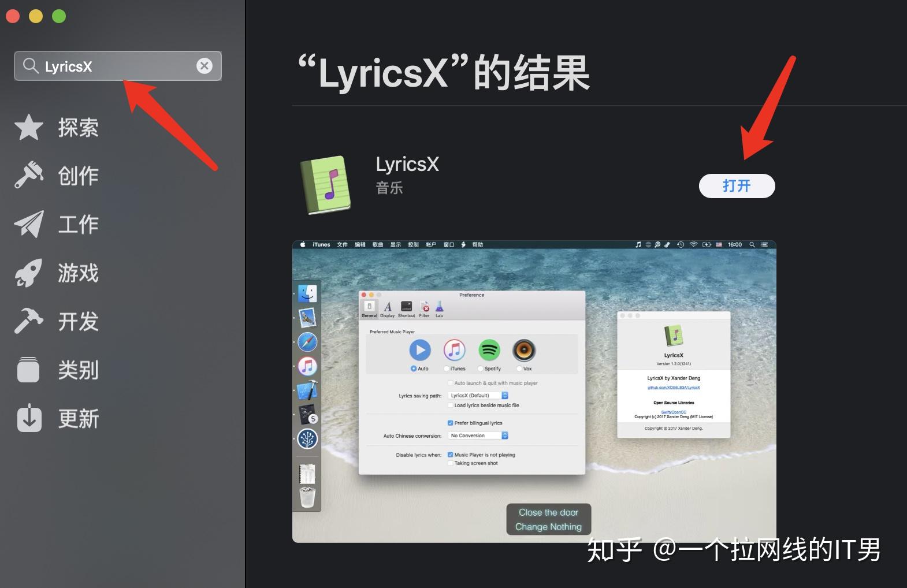907x588 pixels.
Task: Select the 探索 sidebar label
Action: (x=78, y=128)
